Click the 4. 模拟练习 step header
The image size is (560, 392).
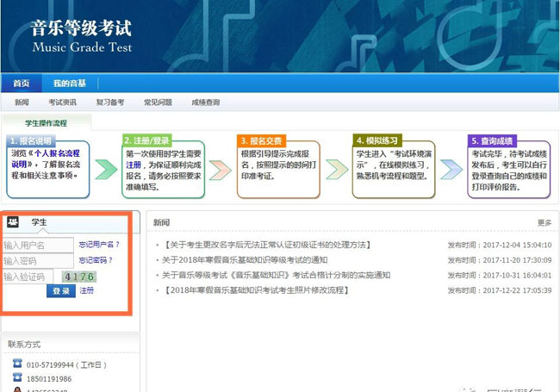(377, 140)
